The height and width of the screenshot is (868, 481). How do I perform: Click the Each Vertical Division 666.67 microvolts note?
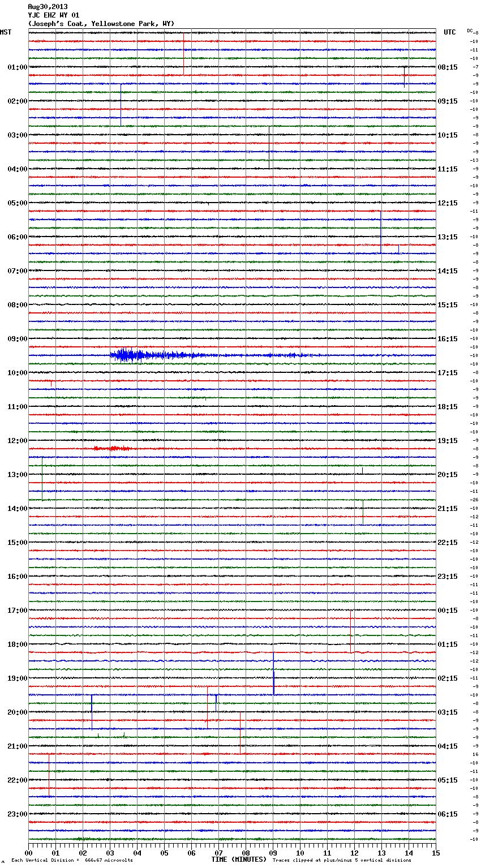click(x=72, y=861)
